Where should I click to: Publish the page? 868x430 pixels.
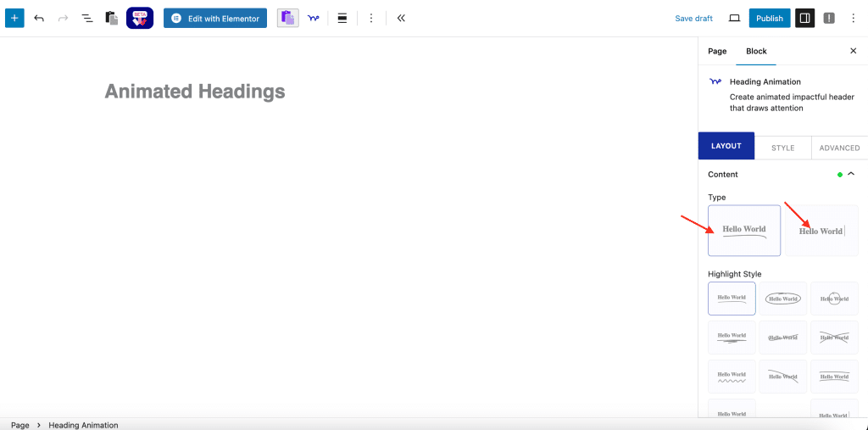point(770,19)
